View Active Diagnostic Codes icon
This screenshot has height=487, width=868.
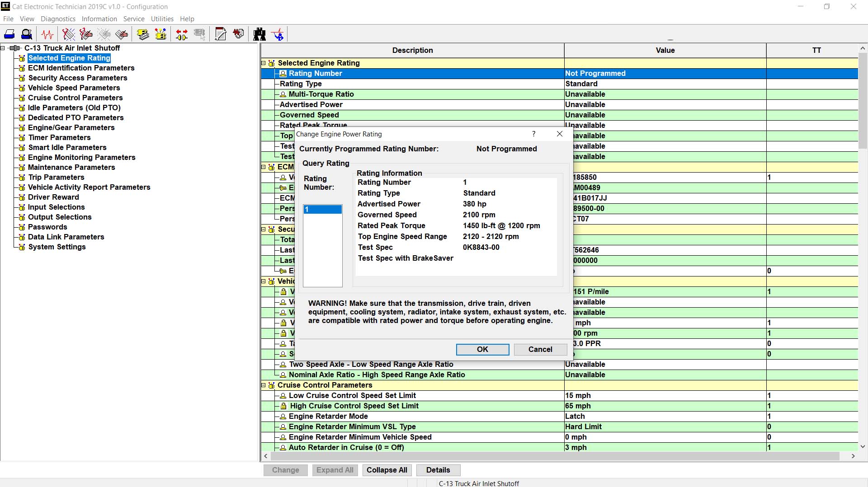coord(68,34)
